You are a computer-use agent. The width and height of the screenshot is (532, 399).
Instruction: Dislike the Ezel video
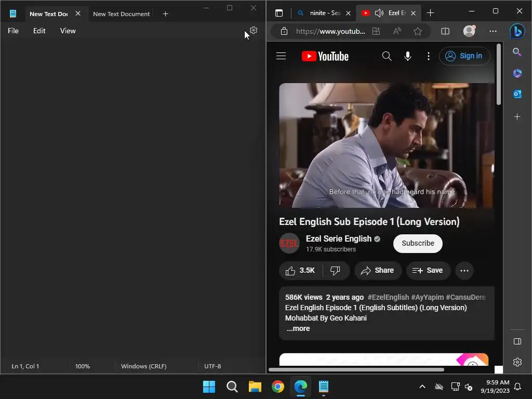(335, 270)
